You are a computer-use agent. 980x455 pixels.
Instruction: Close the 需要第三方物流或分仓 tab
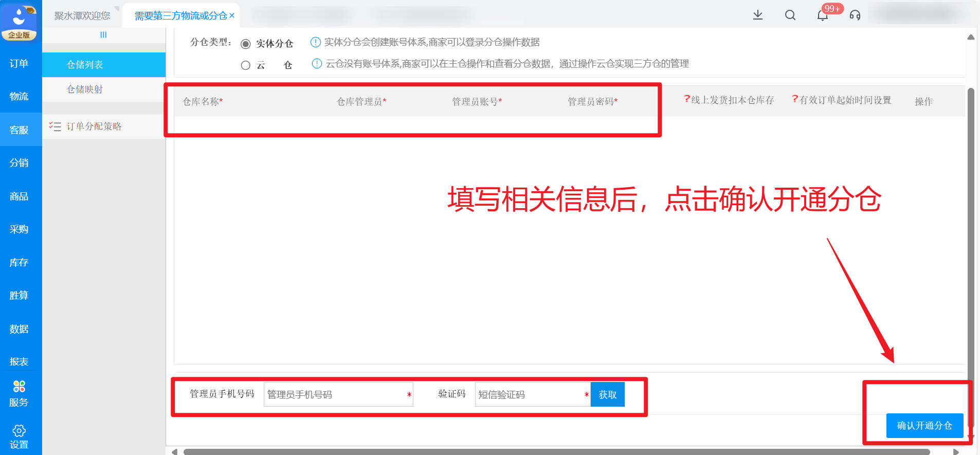(232, 15)
